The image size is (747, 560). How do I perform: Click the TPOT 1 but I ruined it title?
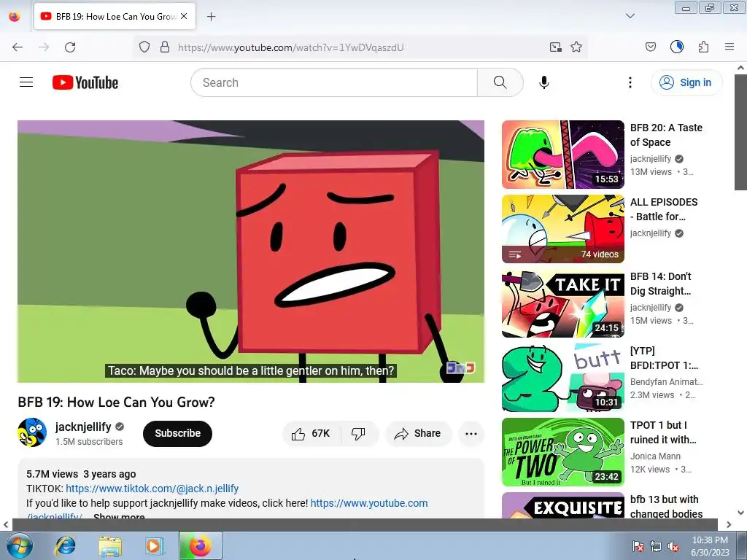[663, 432]
